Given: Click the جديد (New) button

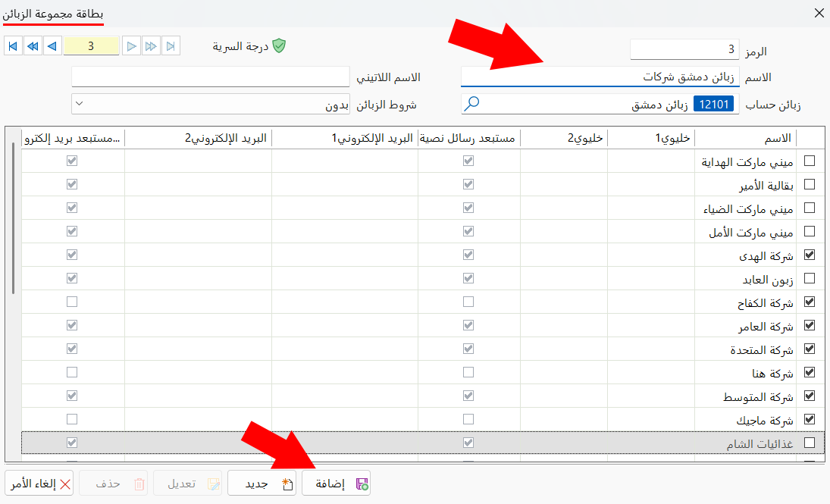Looking at the screenshot, I should (x=262, y=484).
